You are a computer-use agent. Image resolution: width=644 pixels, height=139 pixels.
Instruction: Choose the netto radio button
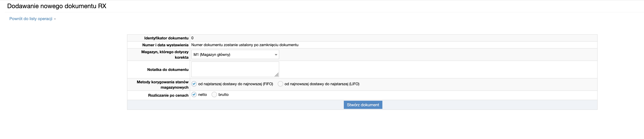[194, 94]
